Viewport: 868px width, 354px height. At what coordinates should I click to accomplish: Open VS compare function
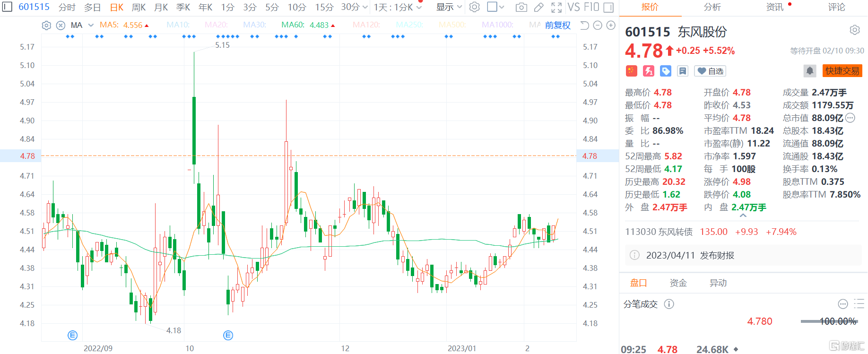tap(573, 7)
